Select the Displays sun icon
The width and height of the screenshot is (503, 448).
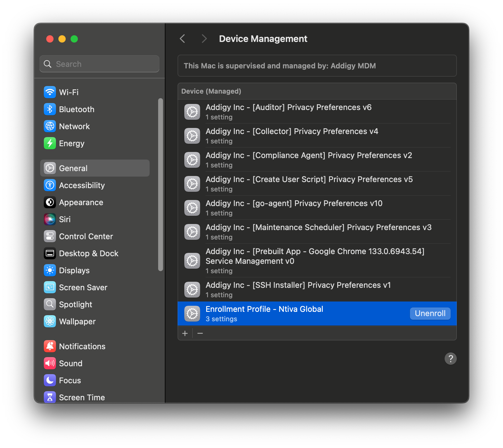click(x=50, y=270)
